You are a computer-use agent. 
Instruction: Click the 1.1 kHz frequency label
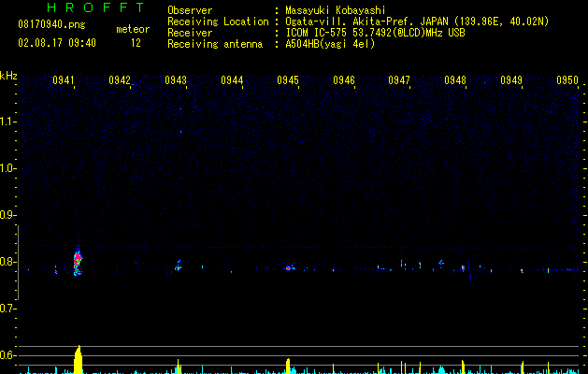tap(7, 122)
